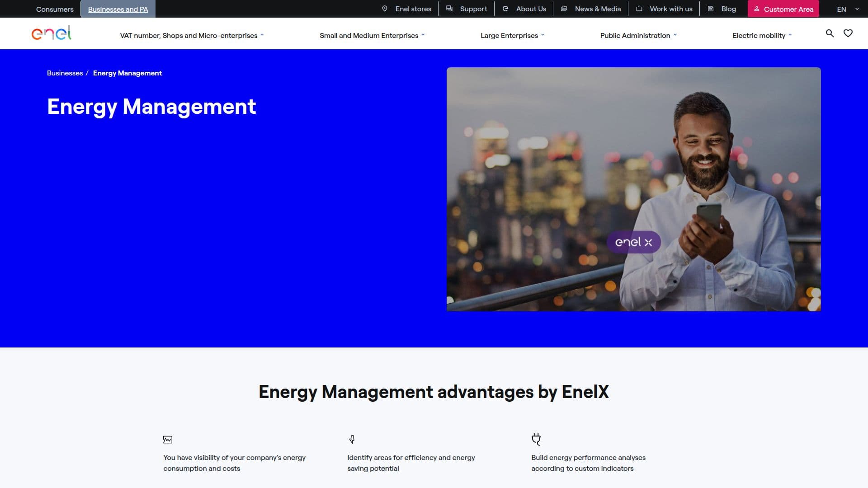
Task: Click the power plug icon
Action: (536, 439)
